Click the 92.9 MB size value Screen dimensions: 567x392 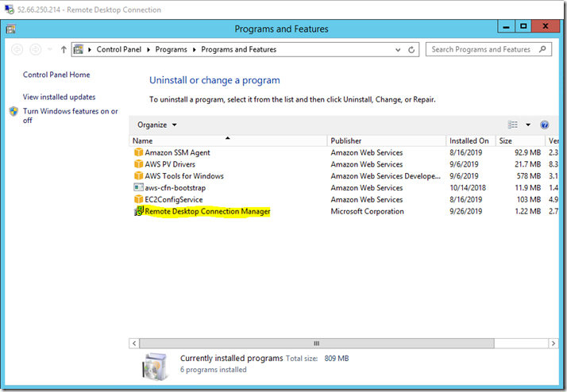(x=528, y=152)
